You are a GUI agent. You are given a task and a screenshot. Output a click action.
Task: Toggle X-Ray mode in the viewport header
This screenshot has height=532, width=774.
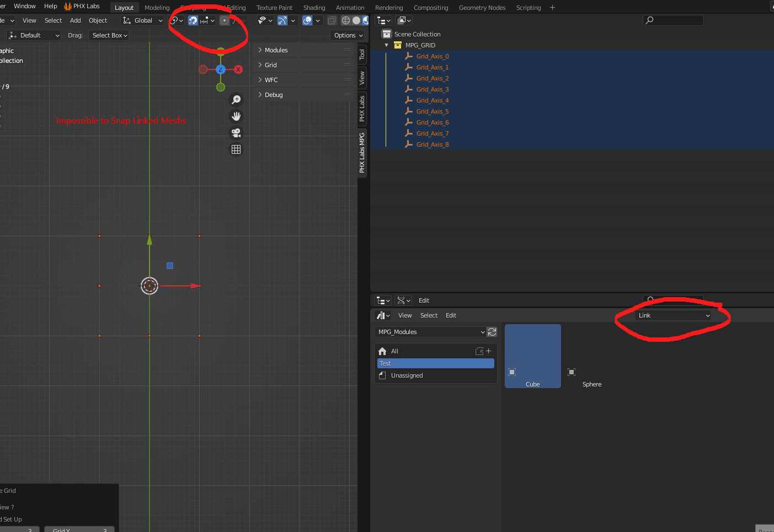(332, 20)
